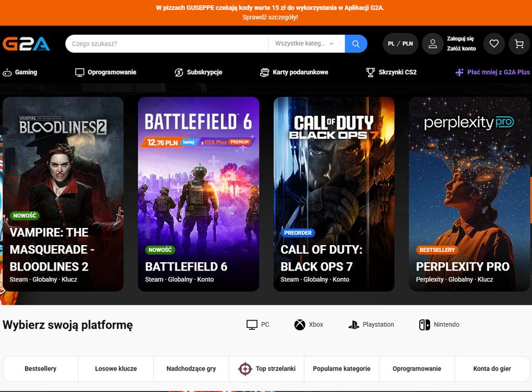Select the Xbox platform icon
The height and width of the screenshot is (392, 532).
click(x=300, y=325)
